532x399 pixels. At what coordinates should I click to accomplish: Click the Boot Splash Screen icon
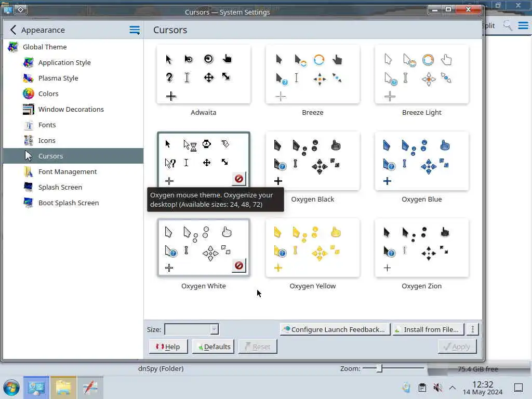coord(29,203)
